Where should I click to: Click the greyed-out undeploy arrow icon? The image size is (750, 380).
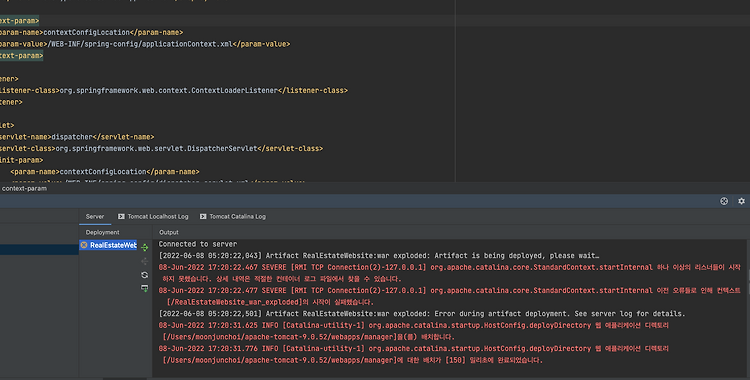click(145, 261)
